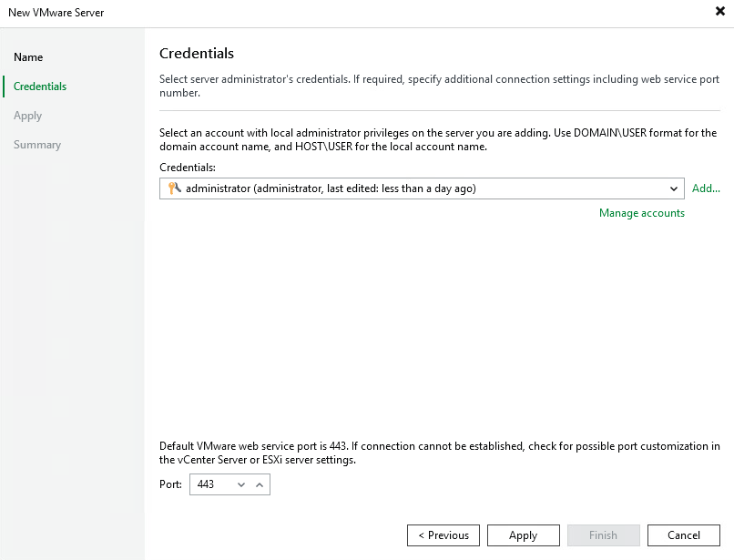Click the key icon in the credentials field
Image resolution: width=734 pixels, height=560 pixels.
click(x=177, y=188)
